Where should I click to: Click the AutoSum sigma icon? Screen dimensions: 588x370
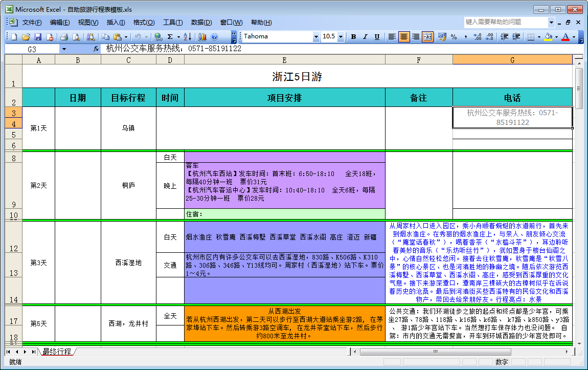pyautogui.click(x=170, y=37)
